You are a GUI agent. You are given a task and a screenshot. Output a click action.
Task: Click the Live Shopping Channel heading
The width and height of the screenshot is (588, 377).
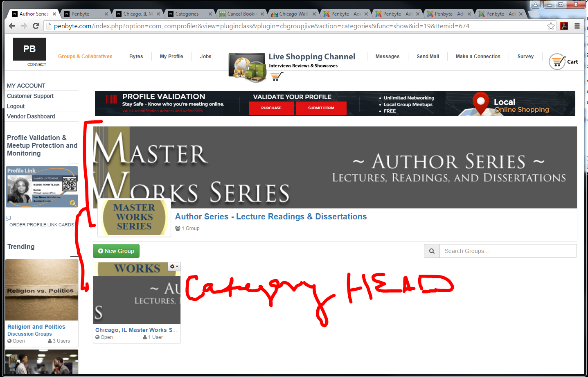pyautogui.click(x=312, y=56)
